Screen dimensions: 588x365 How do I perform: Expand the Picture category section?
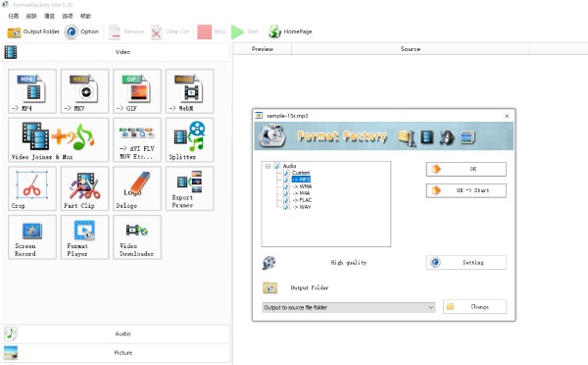[116, 353]
